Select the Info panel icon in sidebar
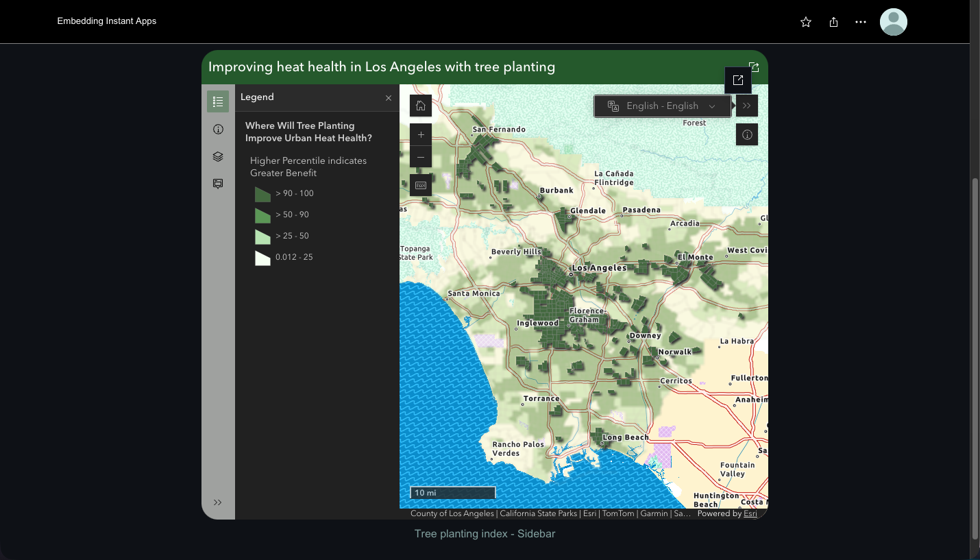This screenshot has height=560, width=980. [218, 129]
